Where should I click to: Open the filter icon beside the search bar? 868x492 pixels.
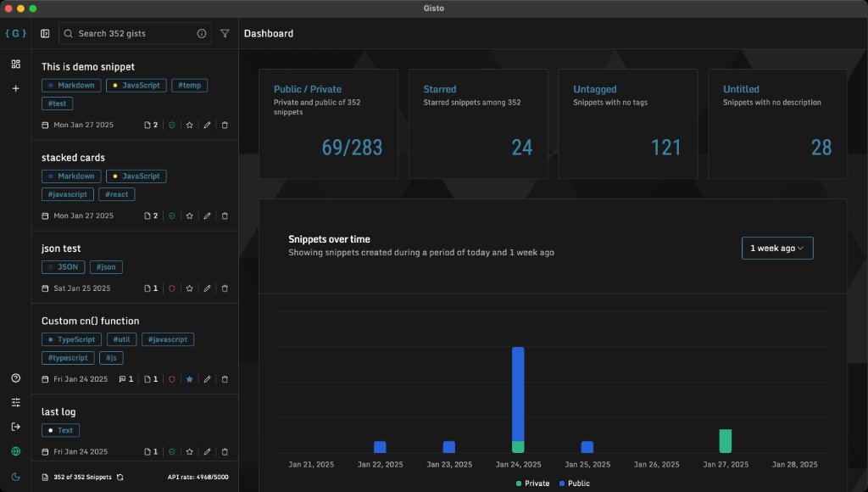[225, 33]
